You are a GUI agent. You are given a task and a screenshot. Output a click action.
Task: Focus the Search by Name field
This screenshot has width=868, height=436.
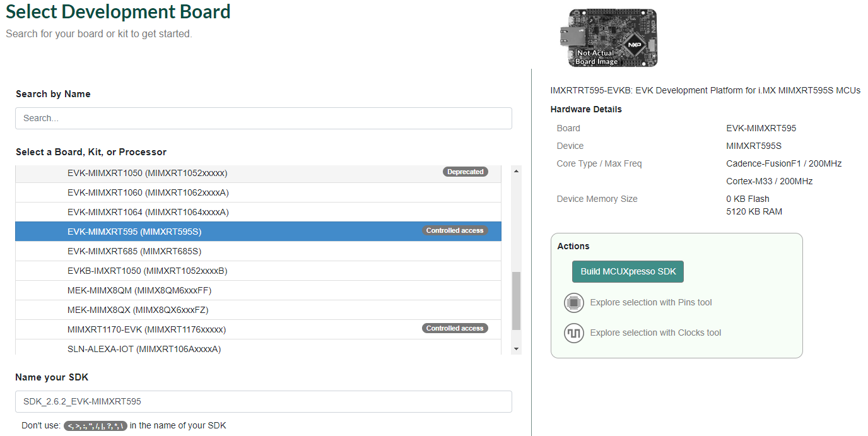point(263,118)
